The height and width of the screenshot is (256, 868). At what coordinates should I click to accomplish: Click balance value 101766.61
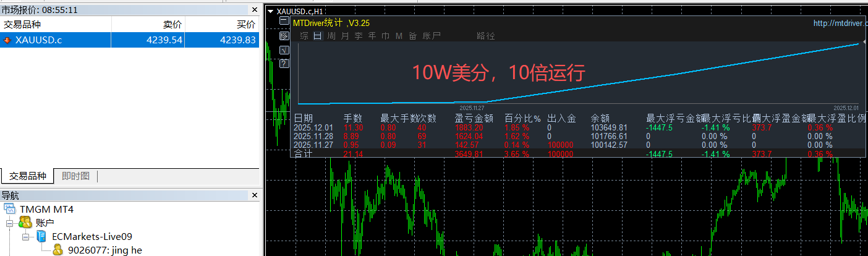click(x=609, y=136)
